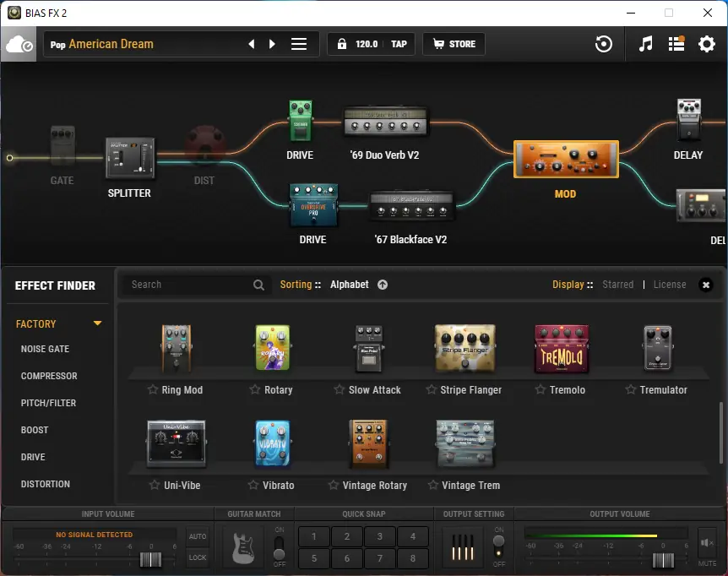Select the green DRIVE pedal on upper path
This screenshot has width=728, height=576.
tap(301, 121)
